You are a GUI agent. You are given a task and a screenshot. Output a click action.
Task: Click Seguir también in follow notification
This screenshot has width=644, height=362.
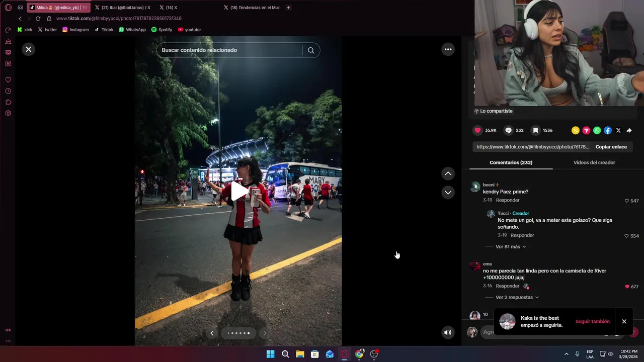pos(592,321)
